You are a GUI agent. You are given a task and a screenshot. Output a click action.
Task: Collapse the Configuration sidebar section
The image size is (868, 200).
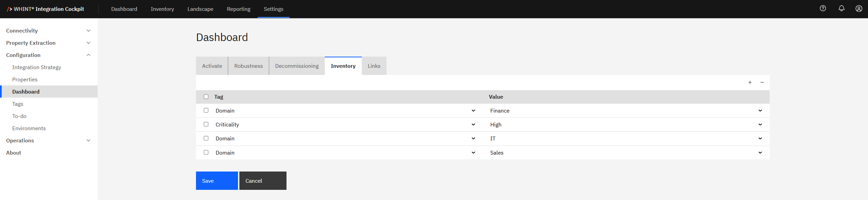48,55
